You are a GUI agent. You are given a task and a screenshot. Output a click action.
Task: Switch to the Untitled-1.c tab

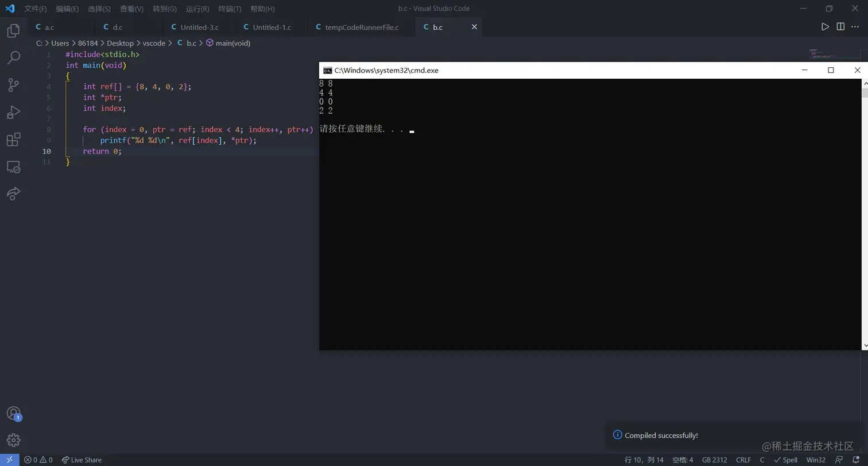coord(272,27)
